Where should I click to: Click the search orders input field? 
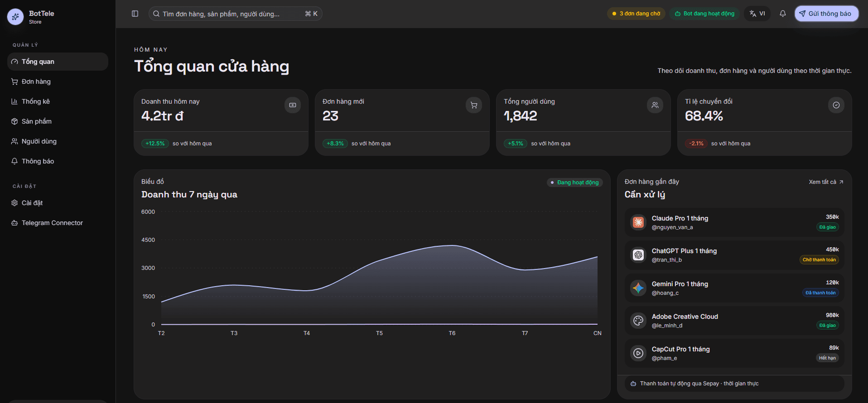[235, 14]
